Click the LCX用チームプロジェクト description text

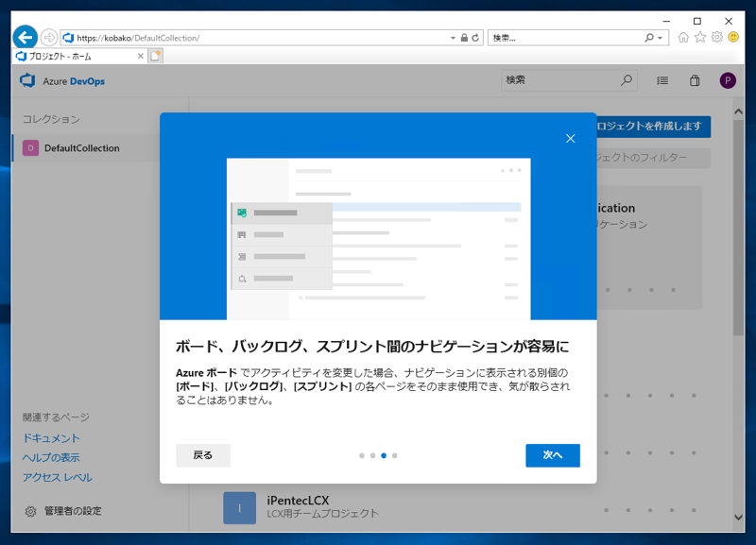point(322,514)
